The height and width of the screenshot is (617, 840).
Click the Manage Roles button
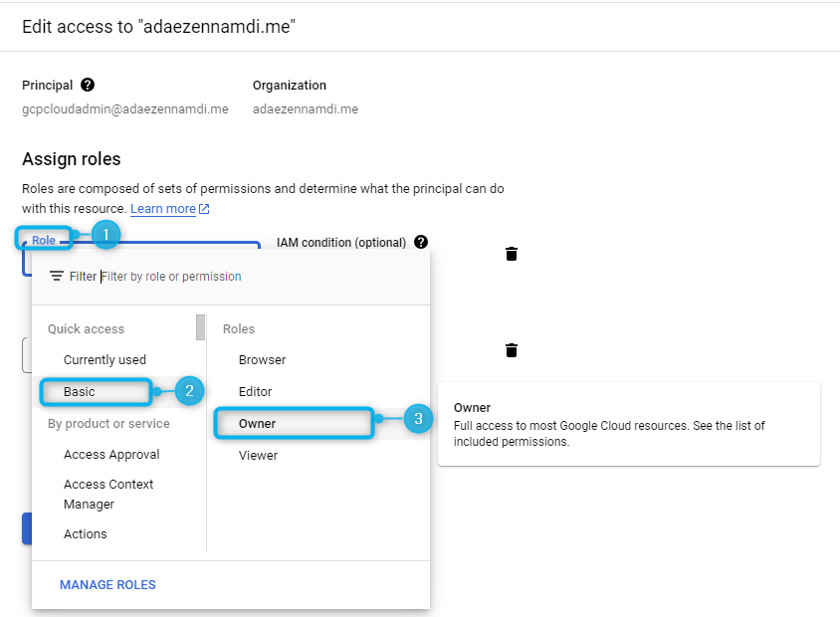[x=107, y=584]
